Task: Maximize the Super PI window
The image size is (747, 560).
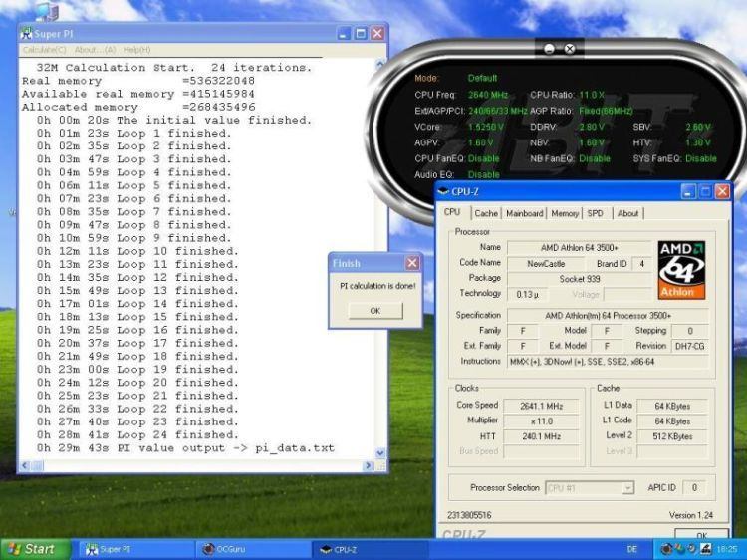Action: click(361, 33)
